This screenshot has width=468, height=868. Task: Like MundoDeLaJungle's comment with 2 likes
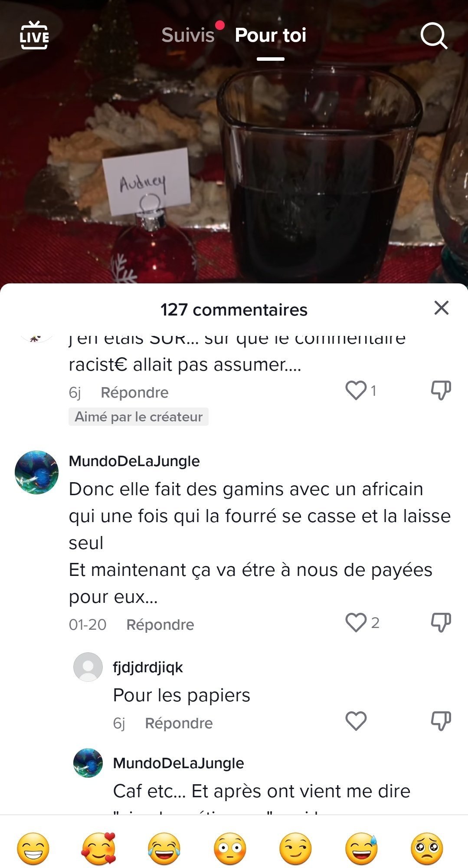coord(356,622)
